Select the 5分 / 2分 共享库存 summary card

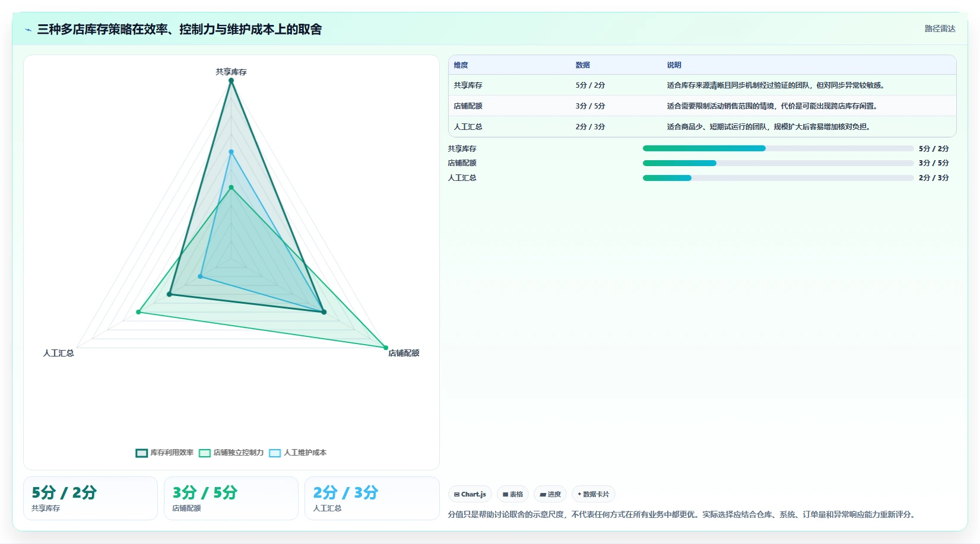90,498
